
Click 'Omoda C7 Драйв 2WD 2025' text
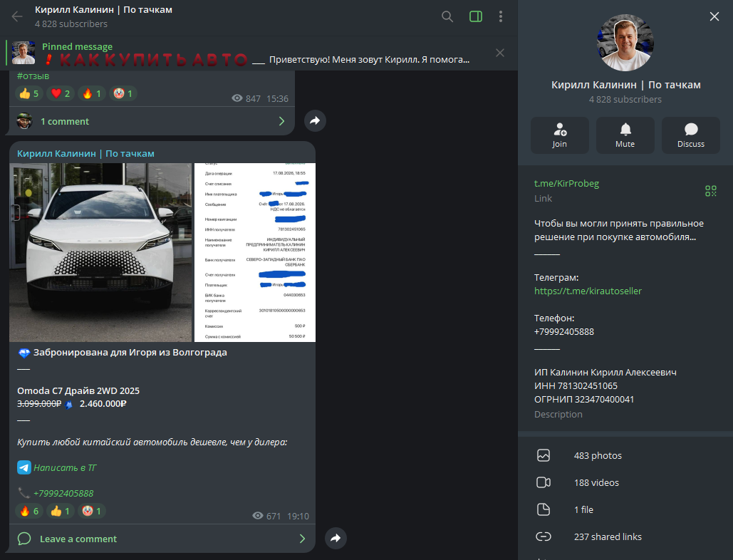click(x=78, y=390)
